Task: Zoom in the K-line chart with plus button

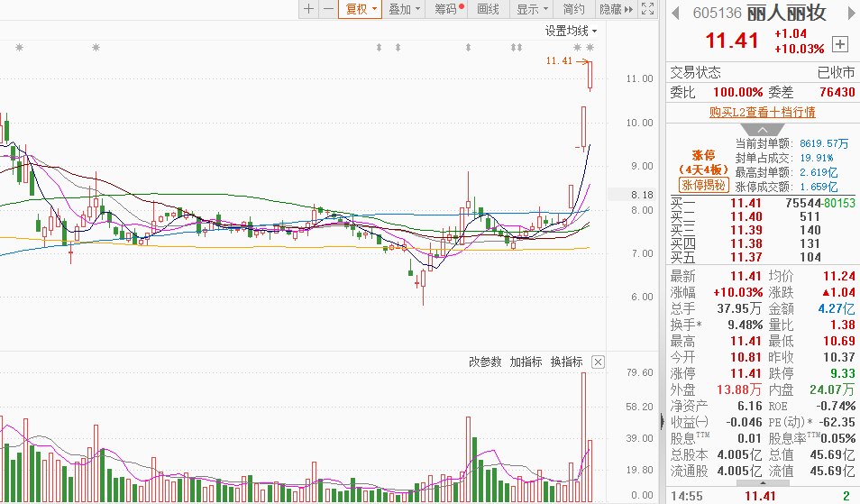Action: tap(308, 9)
